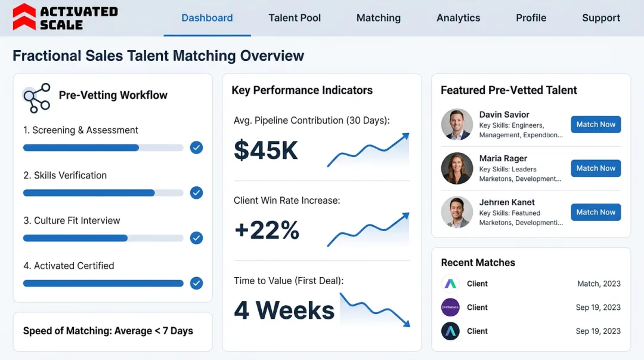Screen dimensions: 644x360
Task: Toggle the Skills Verification checkmark
Action: click(196, 193)
